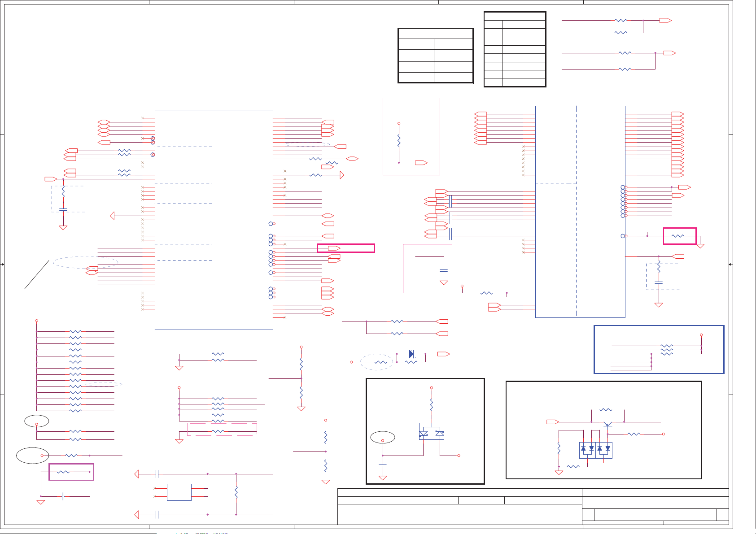Select the Schottky diode symbol
Viewport: 756px width, 534px height.
point(411,354)
